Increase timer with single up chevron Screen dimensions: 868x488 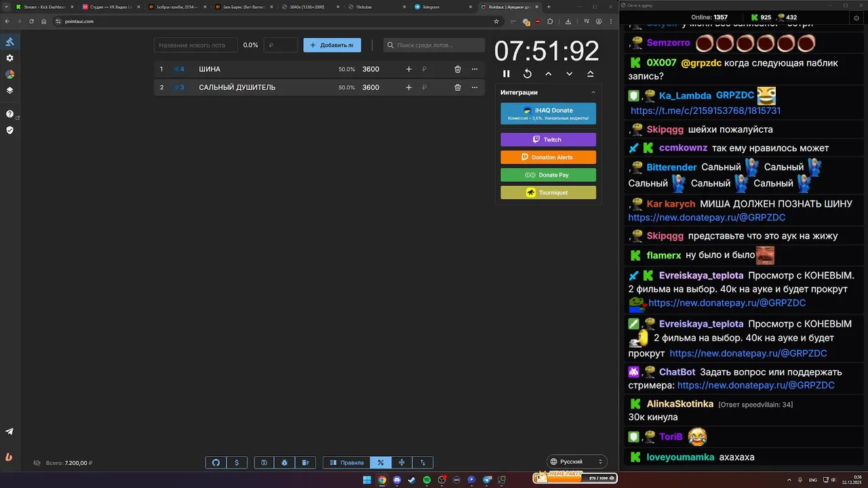tap(548, 74)
